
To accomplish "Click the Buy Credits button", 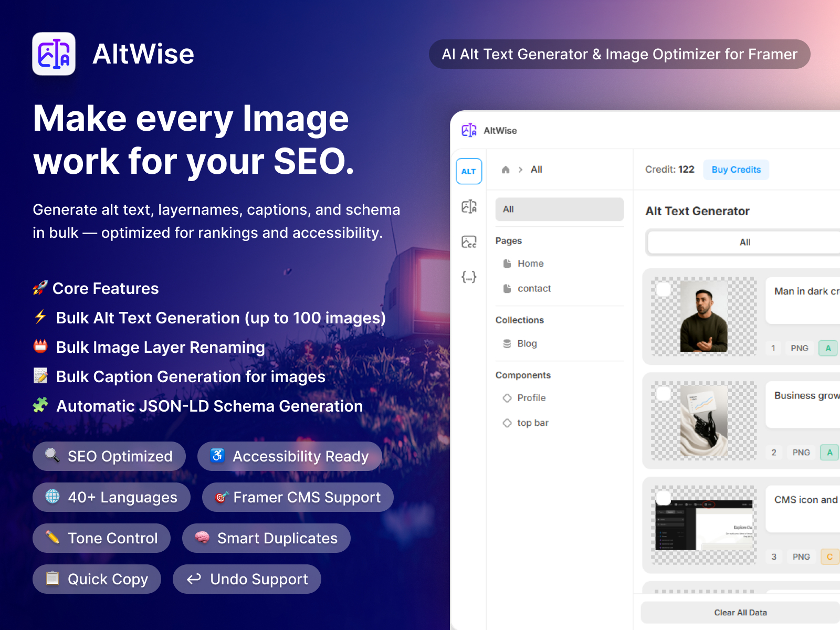I will click(736, 170).
